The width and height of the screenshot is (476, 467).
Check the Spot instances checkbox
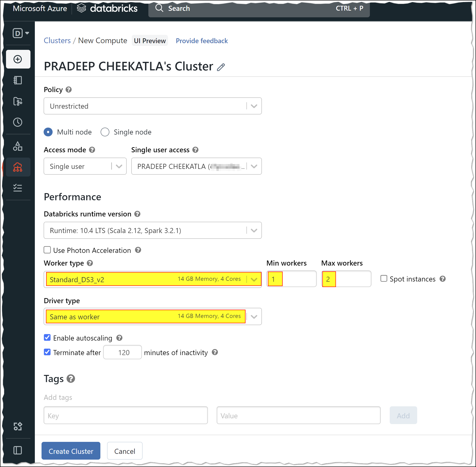383,278
